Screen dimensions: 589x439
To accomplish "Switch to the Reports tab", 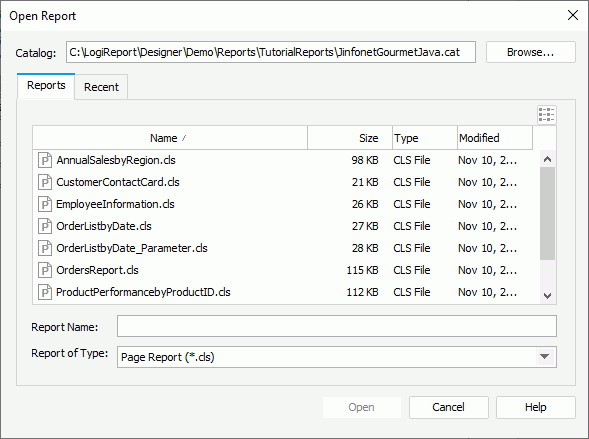I will coord(46,86).
